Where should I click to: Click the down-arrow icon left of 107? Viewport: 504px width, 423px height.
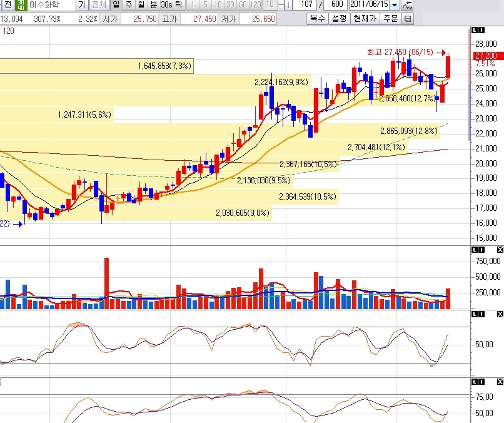point(288,5)
